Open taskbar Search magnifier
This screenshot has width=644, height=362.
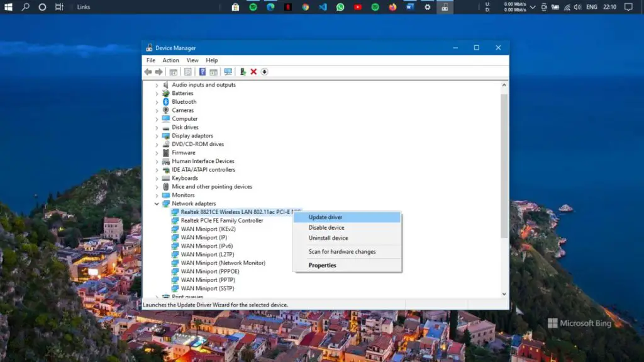pyautogui.click(x=25, y=7)
